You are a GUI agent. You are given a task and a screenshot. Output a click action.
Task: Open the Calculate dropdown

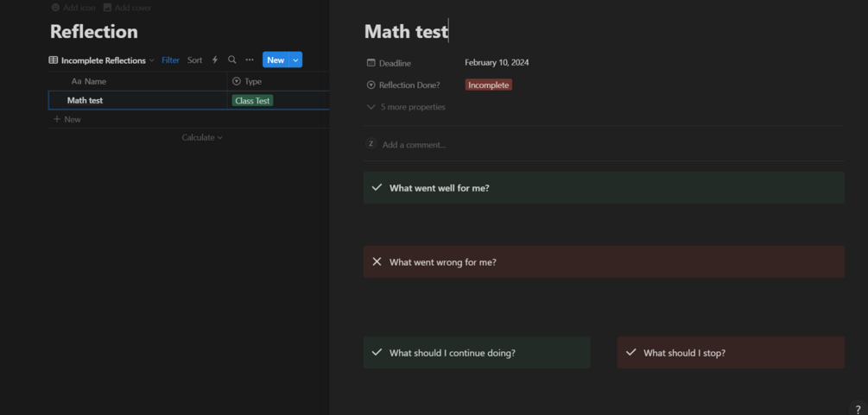(x=202, y=137)
